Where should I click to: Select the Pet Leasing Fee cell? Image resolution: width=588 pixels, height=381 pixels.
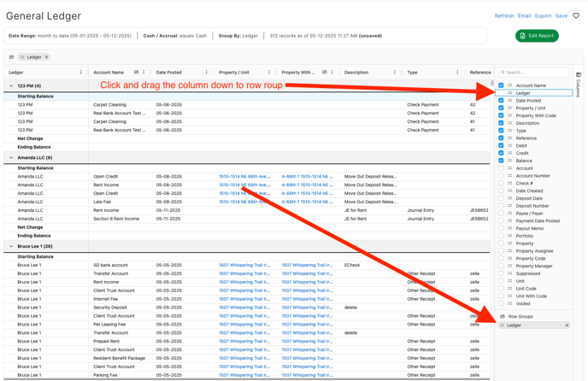coord(109,325)
